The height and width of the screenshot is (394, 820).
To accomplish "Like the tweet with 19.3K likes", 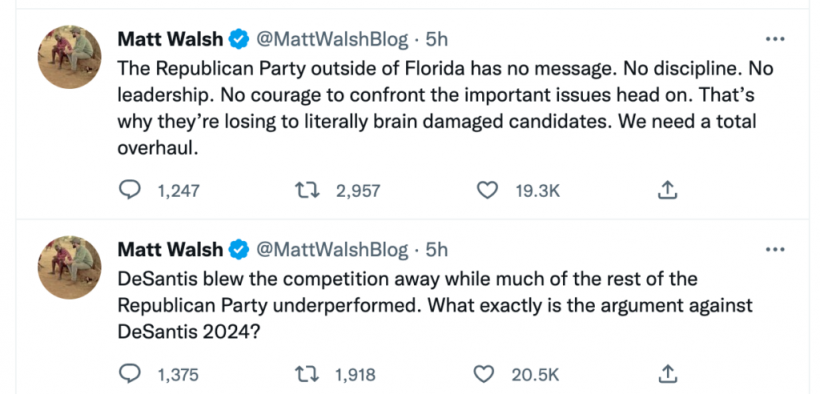I will click(487, 190).
